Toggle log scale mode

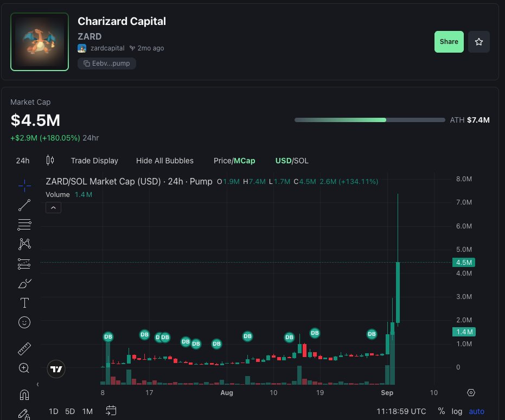click(x=457, y=411)
